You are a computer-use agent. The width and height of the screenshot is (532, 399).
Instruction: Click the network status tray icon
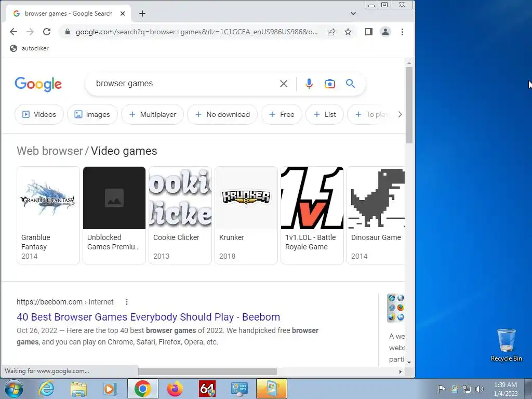point(467,389)
